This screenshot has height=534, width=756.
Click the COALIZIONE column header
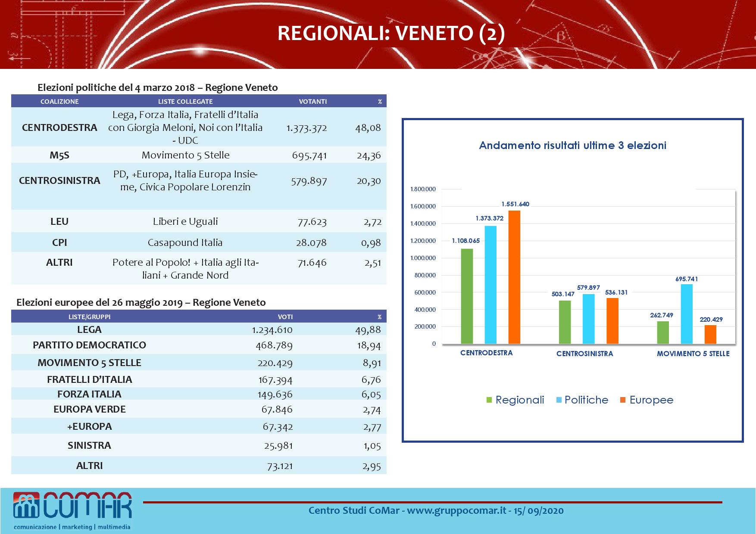(59, 102)
